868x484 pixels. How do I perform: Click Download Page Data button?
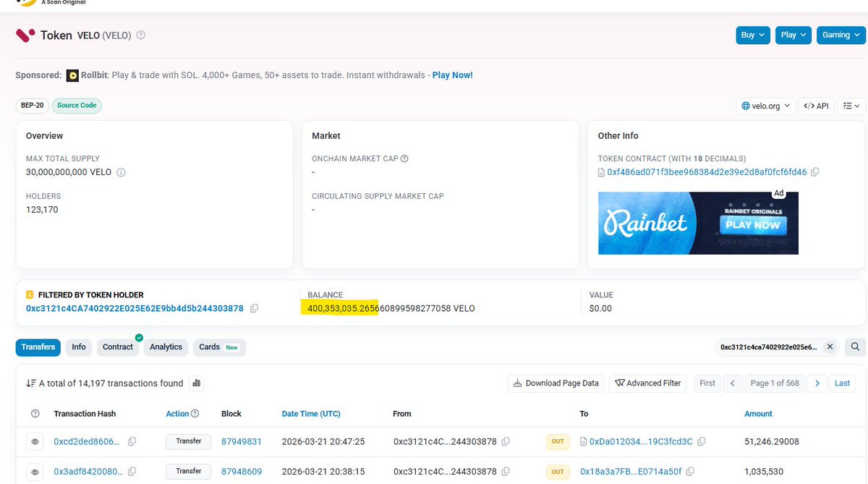[556, 383]
